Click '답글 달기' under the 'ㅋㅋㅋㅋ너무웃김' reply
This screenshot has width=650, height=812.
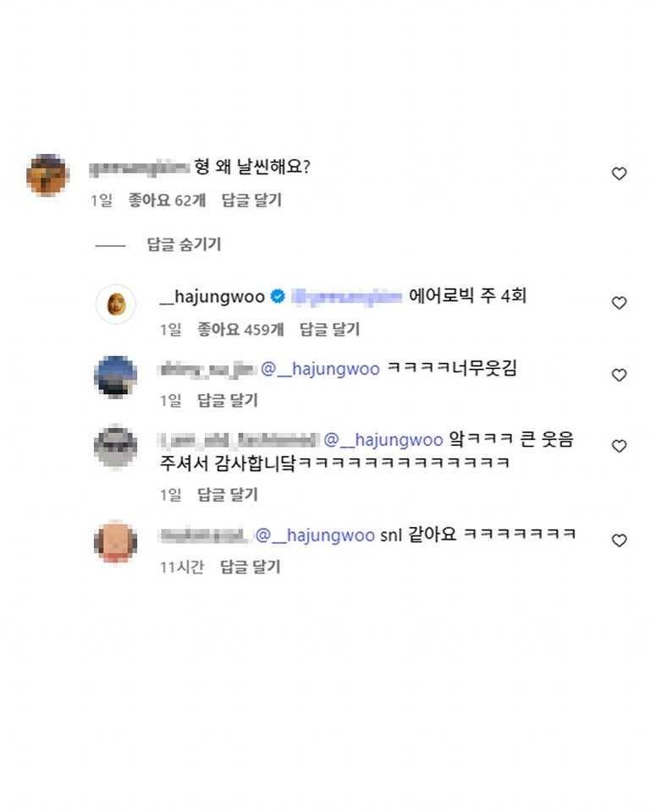228,400
